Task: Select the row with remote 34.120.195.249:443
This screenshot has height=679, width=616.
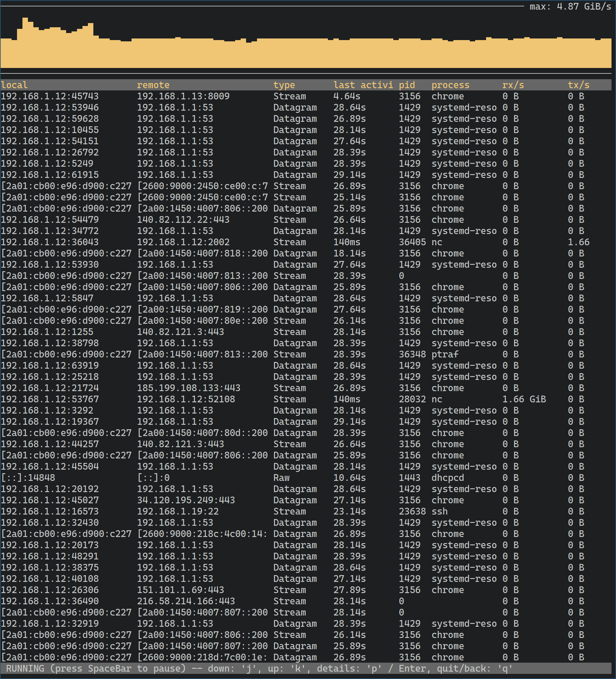Action: click(186, 500)
